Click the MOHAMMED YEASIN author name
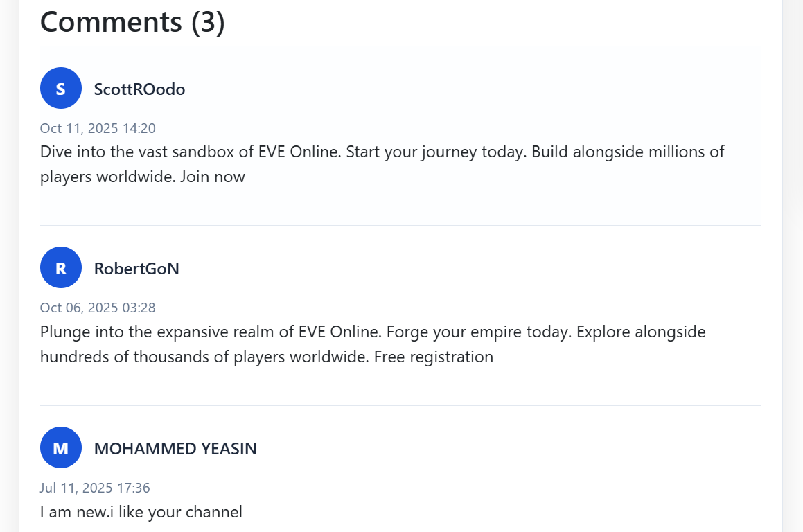The height and width of the screenshot is (532, 803). tap(175, 449)
